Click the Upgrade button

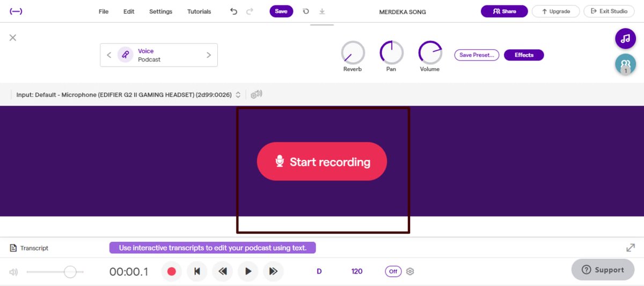click(x=555, y=11)
